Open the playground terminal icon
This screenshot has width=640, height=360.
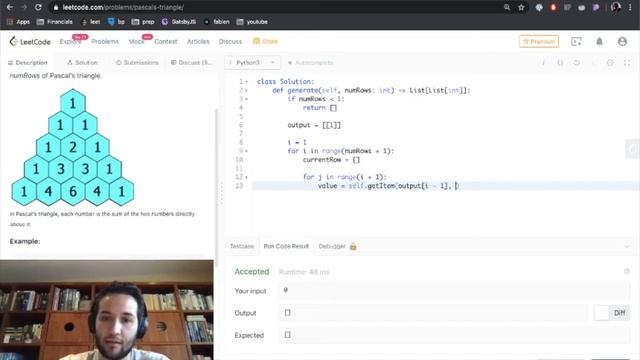click(576, 41)
